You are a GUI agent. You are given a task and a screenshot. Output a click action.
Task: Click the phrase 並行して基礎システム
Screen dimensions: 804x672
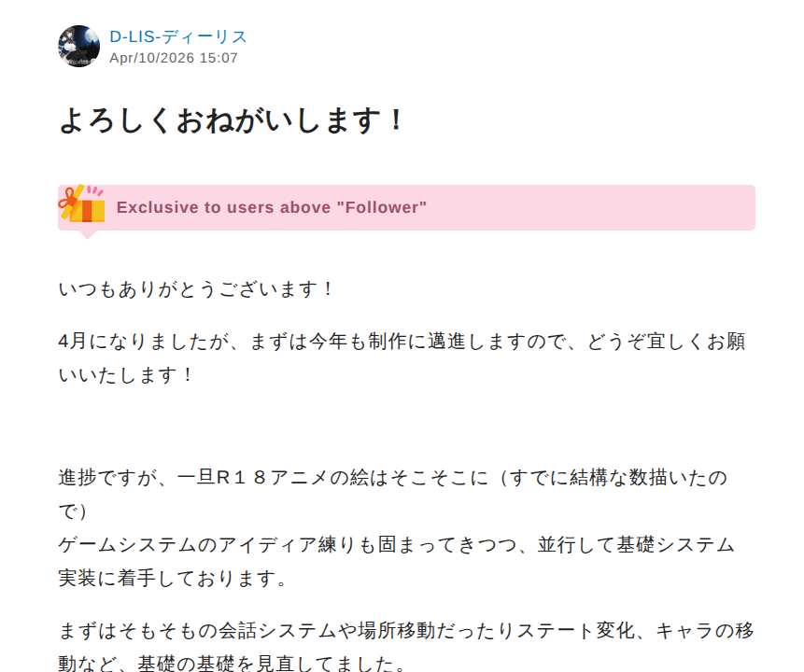pyautogui.click(x=636, y=544)
